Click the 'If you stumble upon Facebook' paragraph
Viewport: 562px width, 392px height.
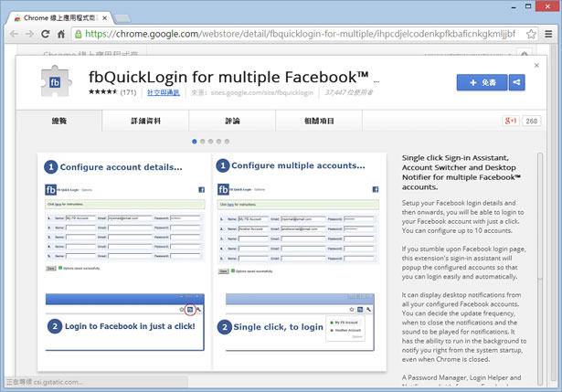pos(463,262)
